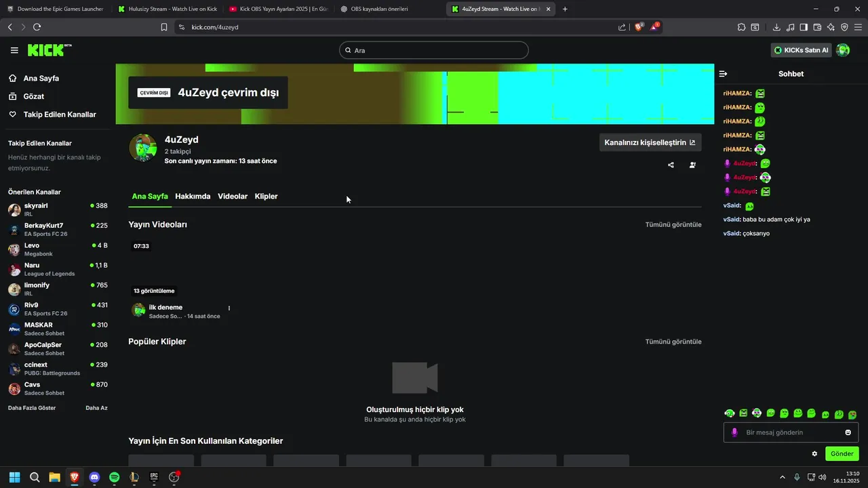The width and height of the screenshot is (868, 488).
Task: Click the purple microphone badge in chat input
Action: pos(734,432)
